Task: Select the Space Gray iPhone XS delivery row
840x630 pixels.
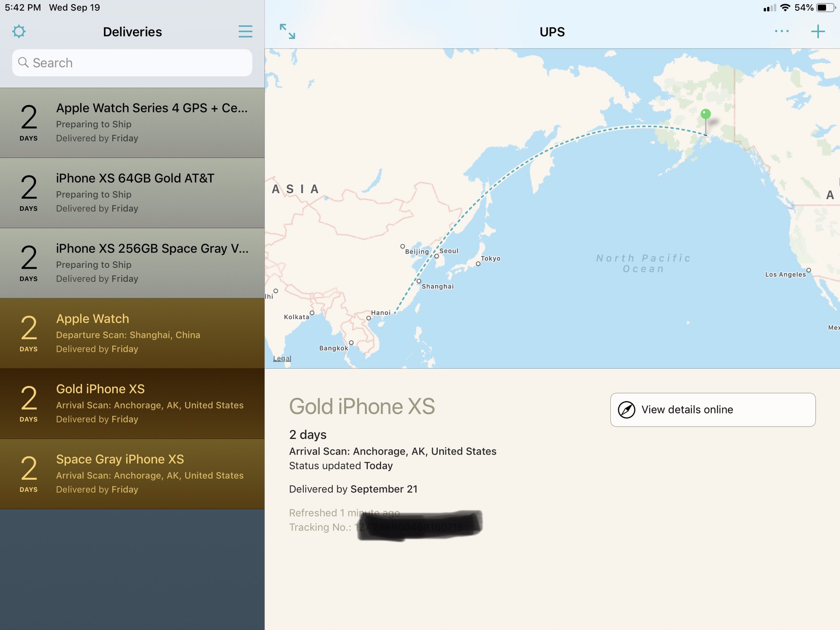Action: click(x=132, y=474)
